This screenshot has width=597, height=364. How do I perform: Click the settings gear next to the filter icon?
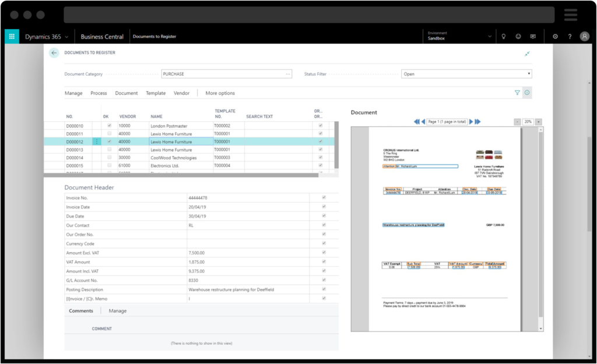(528, 93)
